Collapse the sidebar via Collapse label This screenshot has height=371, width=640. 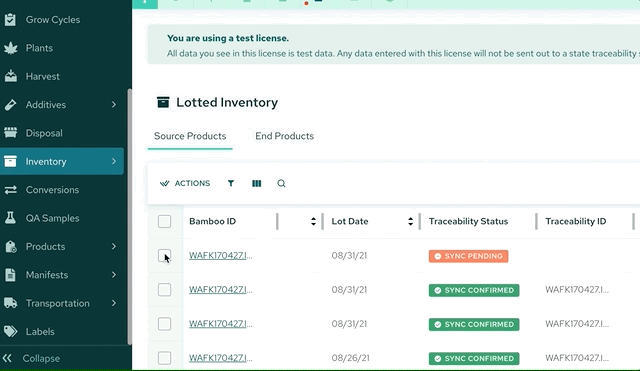point(41,358)
